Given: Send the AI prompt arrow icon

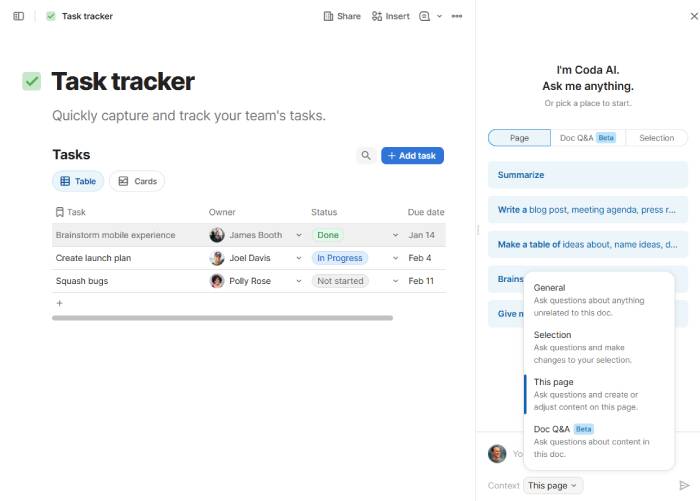Looking at the screenshot, I should [x=684, y=485].
